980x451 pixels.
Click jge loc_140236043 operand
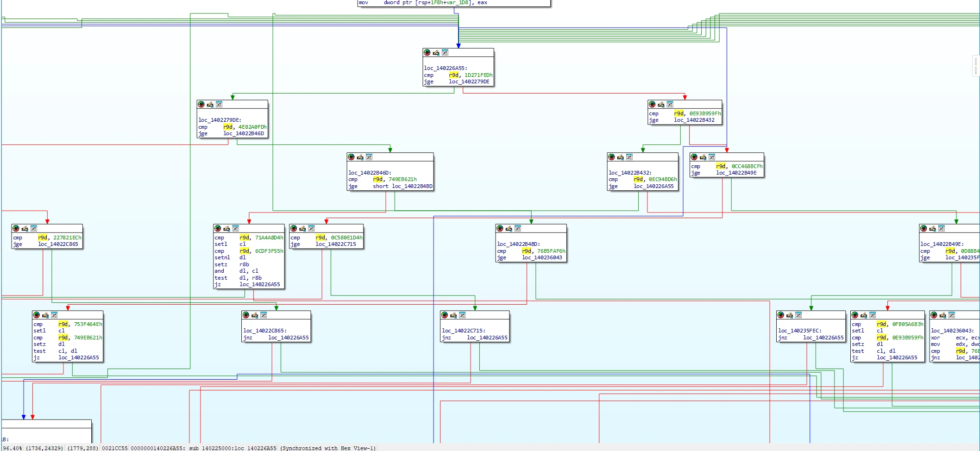[x=542, y=257]
